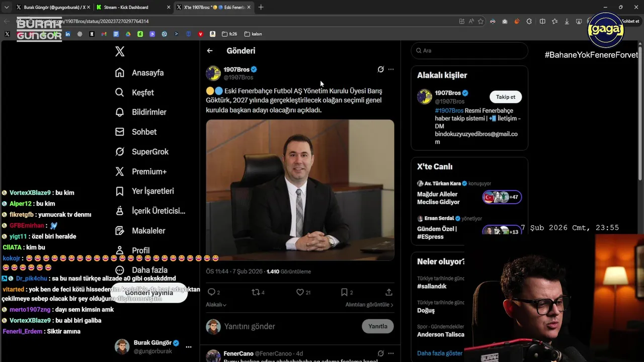Expand the Alakalı sort dropdown
This screenshot has height=362, width=644.
(x=216, y=305)
